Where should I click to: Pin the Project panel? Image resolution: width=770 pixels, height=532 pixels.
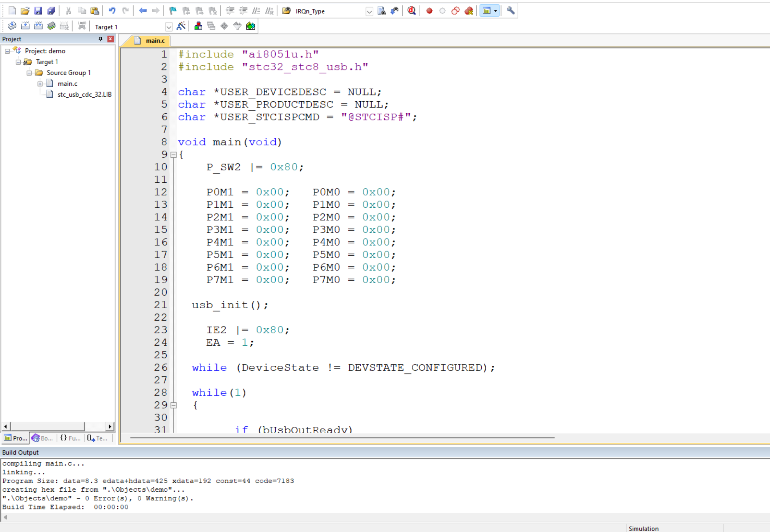pos(101,39)
